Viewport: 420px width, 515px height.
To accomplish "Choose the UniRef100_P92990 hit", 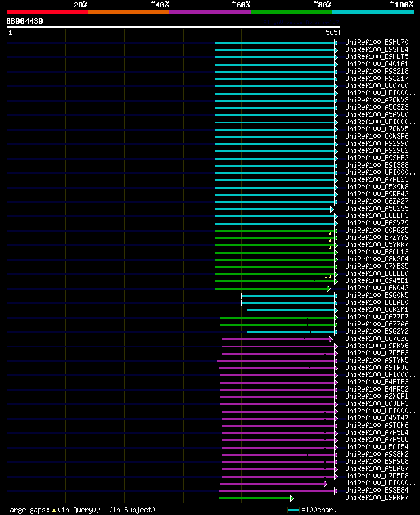I will (377, 143).
